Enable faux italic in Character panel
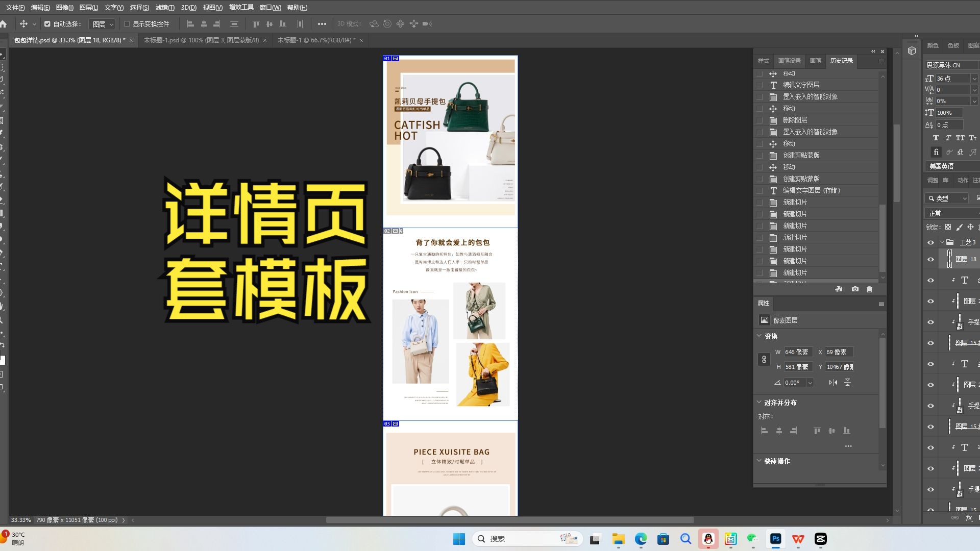The height and width of the screenshot is (551, 980). (x=948, y=138)
